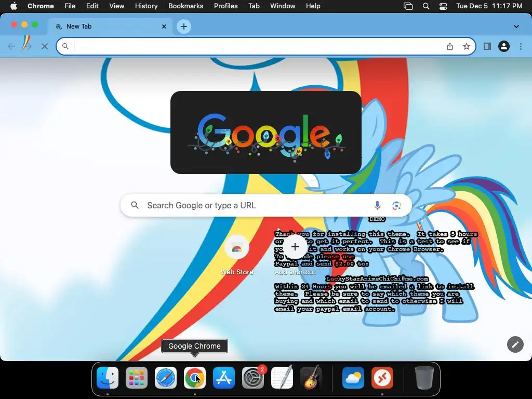
Task: Open App Store from the Dock
Action: pos(224,378)
